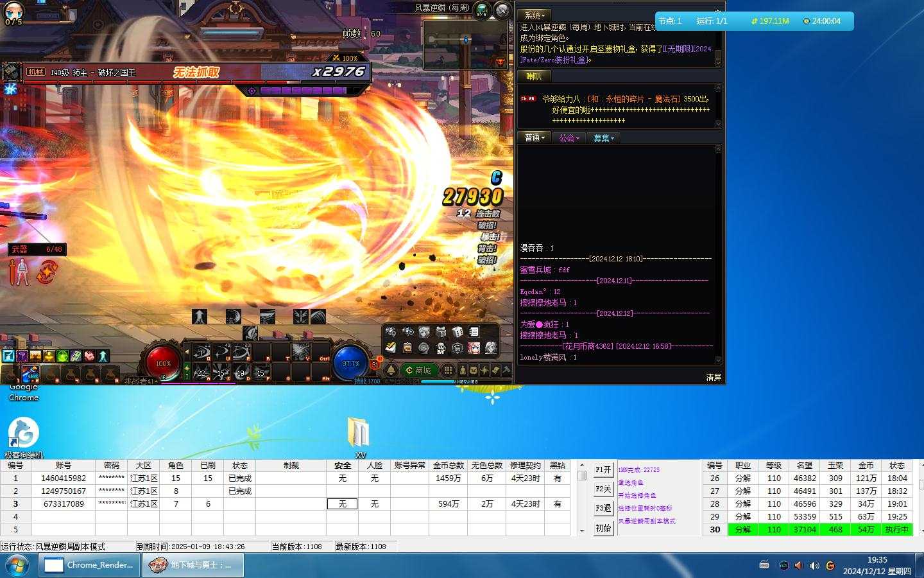924x578 pixels.
Task: Click the F3退 button
Action: [603, 508]
